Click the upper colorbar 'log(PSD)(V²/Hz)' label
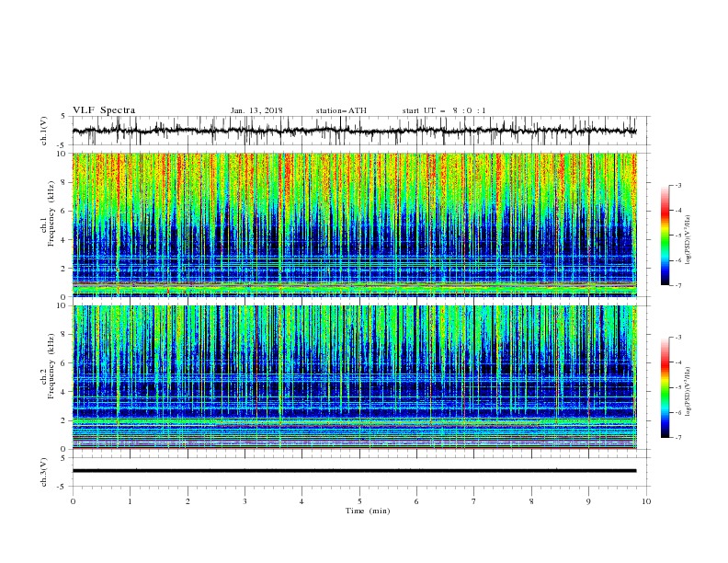 (688, 240)
